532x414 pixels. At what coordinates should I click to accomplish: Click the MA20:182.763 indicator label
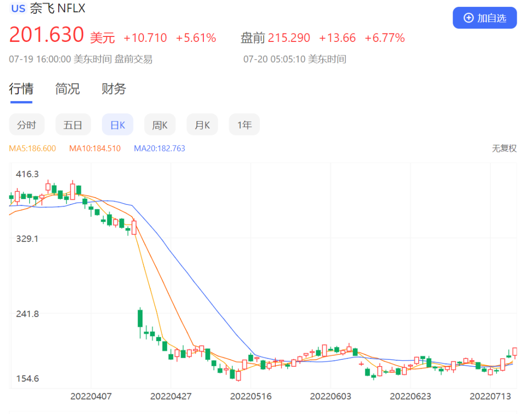[x=160, y=148]
